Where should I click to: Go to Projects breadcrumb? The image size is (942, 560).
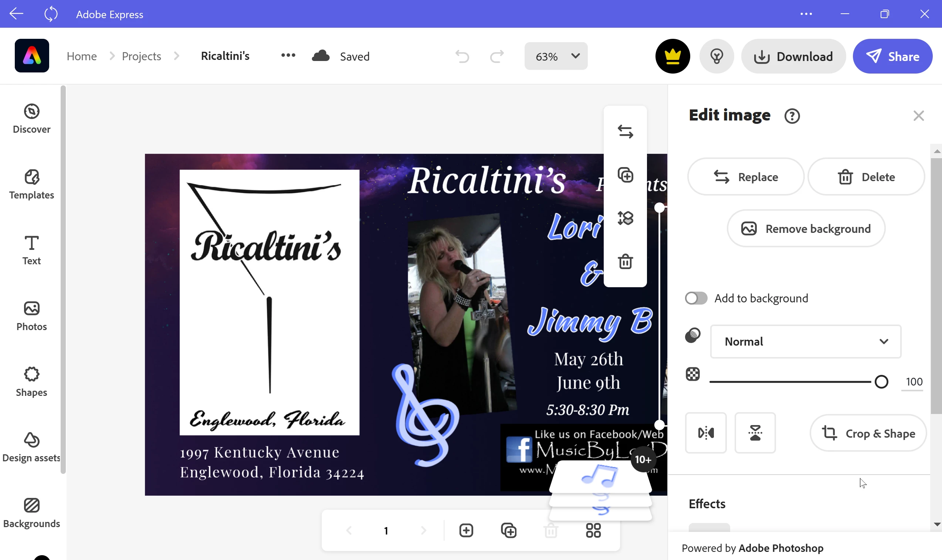(141, 56)
